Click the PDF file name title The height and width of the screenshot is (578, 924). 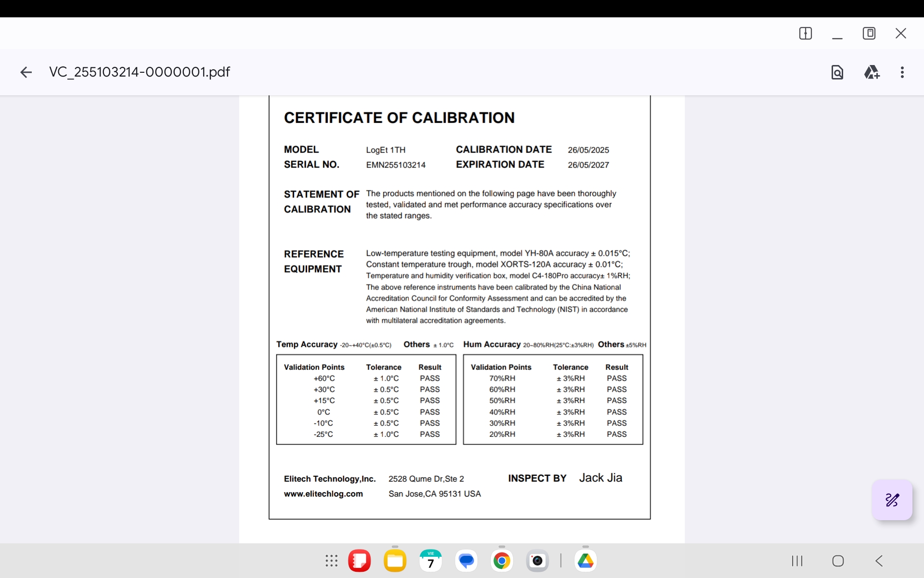(140, 72)
